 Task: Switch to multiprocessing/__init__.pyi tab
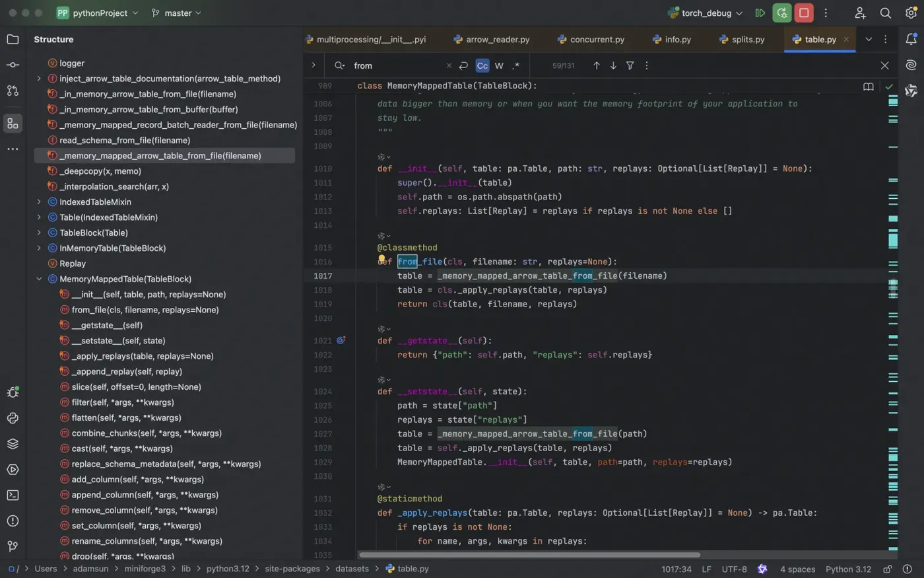(x=366, y=40)
